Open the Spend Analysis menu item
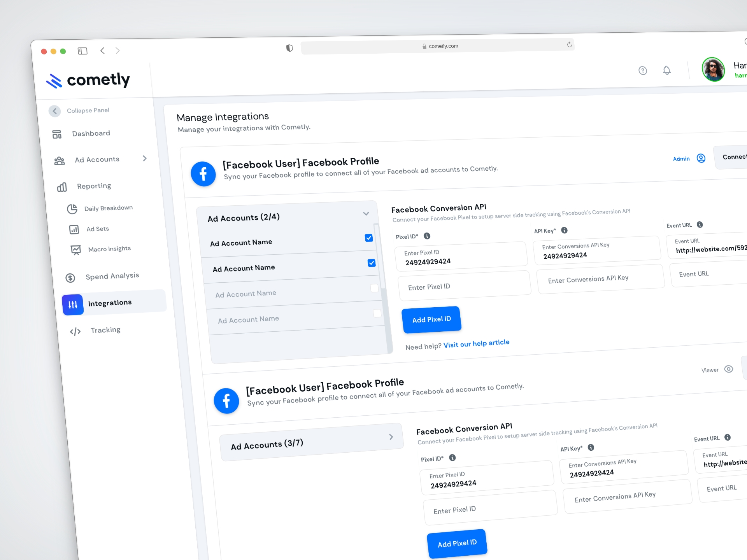The height and width of the screenshot is (560, 747). [x=112, y=276]
